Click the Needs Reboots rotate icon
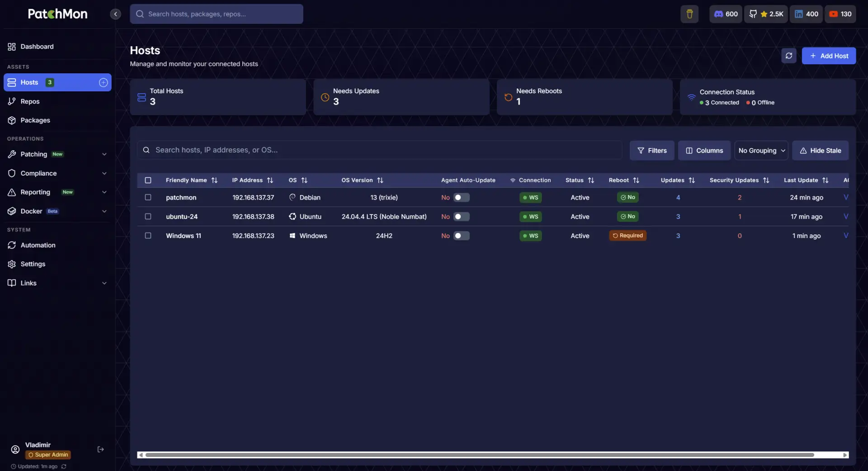The image size is (868, 471). coord(508,97)
